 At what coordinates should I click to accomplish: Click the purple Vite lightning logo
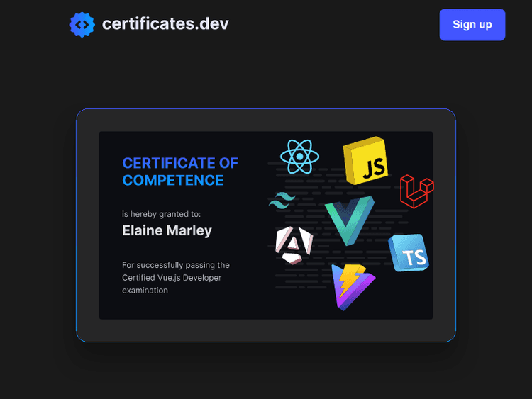coord(353,288)
